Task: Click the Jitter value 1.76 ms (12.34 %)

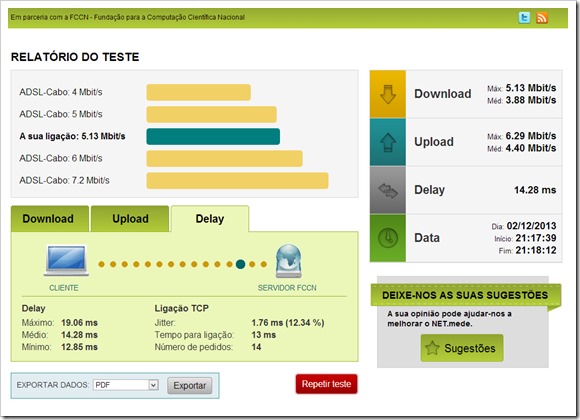Action: click(x=288, y=323)
